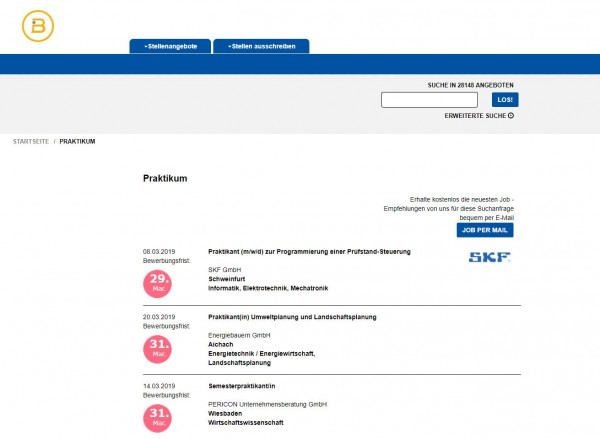Click the Schweinfurt location text
The height and width of the screenshot is (439, 600).
pyautogui.click(x=227, y=279)
